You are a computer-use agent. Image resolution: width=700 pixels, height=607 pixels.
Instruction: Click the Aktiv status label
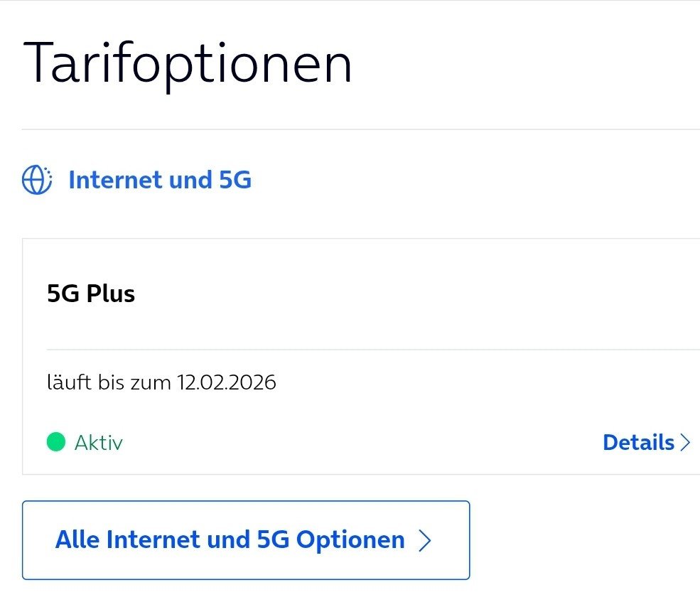[x=99, y=443]
